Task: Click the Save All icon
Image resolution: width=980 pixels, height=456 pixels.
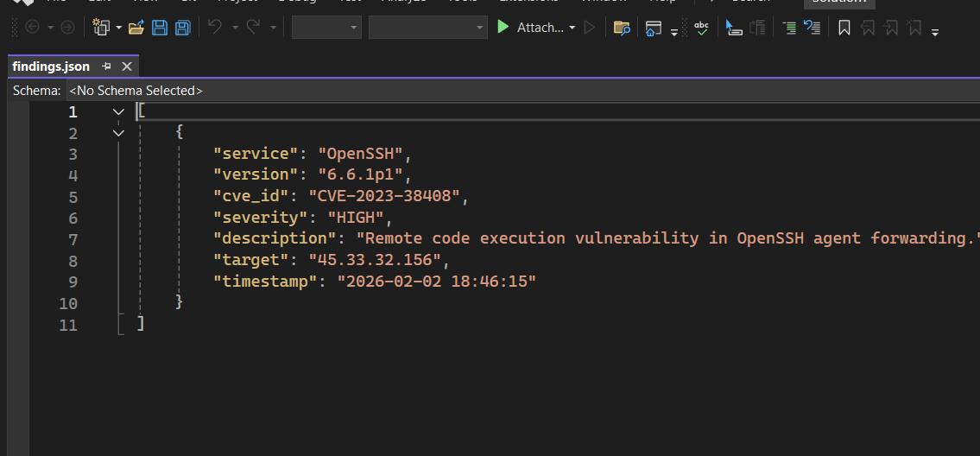Action: [x=182, y=28]
